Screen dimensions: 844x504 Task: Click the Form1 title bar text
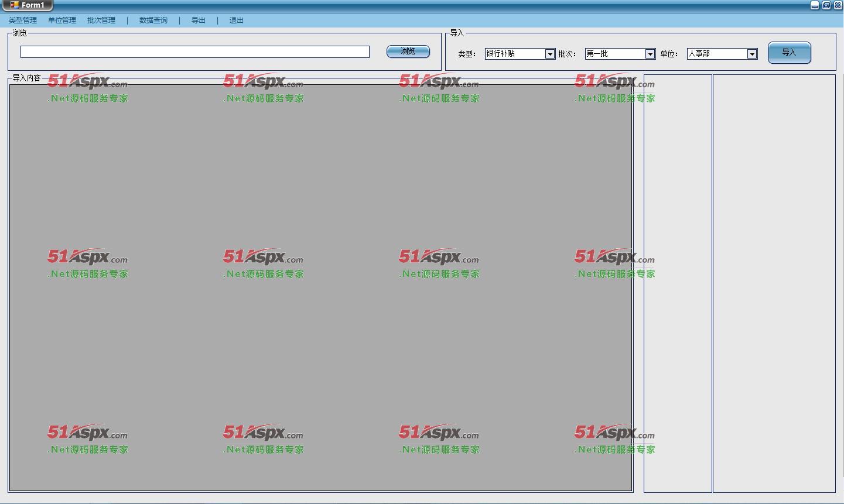click(33, 5)
